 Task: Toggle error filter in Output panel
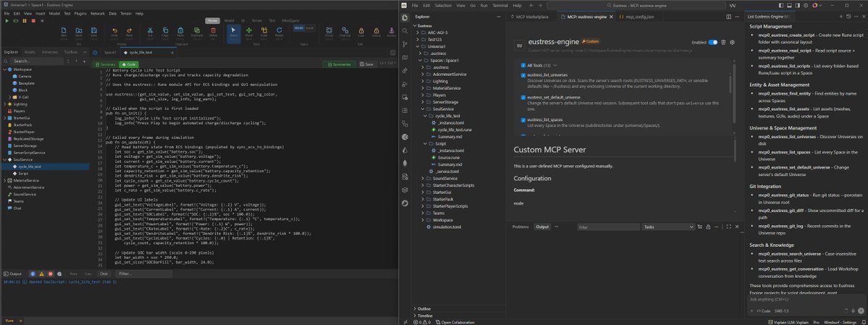coord(51,274)
